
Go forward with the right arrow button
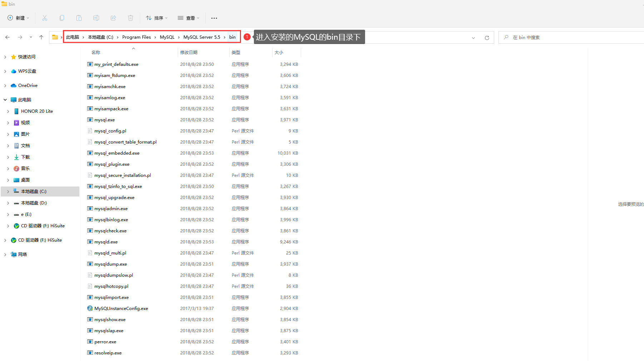pyautogui.click(x=20, y=37)
